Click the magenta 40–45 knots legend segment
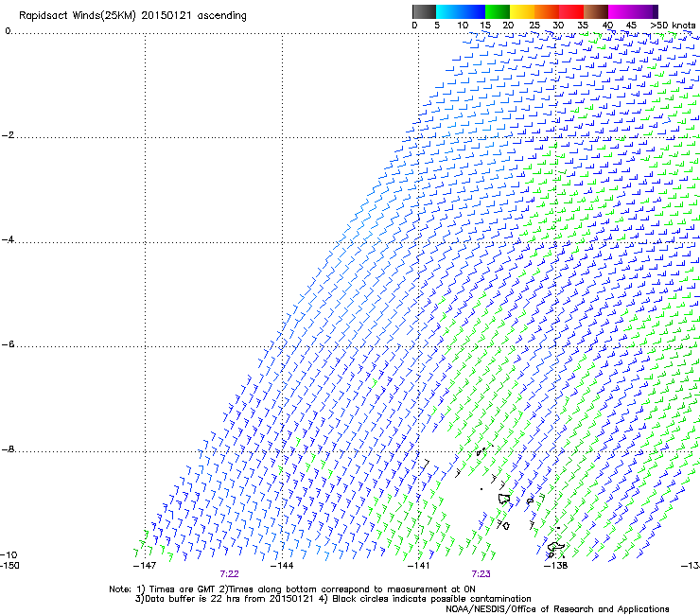700x615 pixels. click(621, 11)
